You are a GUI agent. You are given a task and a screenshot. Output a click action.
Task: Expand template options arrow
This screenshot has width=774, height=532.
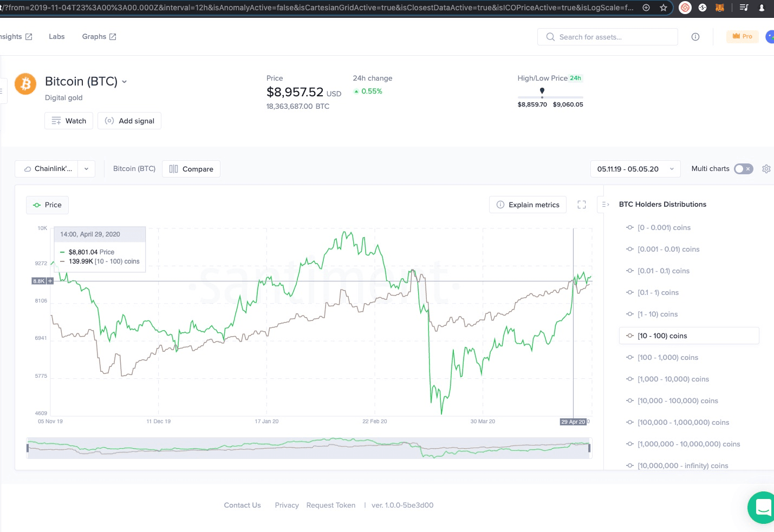tap(86, 169)
